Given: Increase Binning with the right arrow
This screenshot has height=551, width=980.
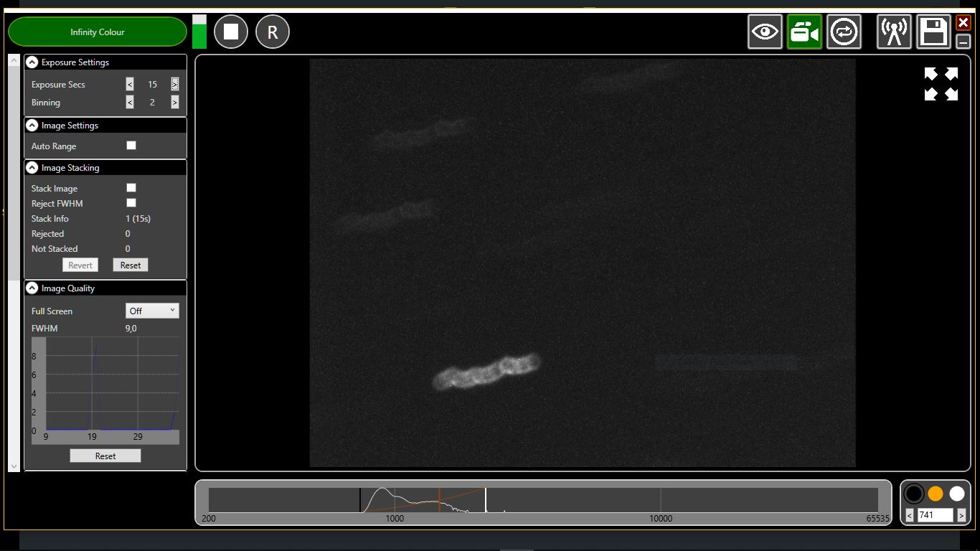Looking at the screenshot, I should click(x=175, y=103).
